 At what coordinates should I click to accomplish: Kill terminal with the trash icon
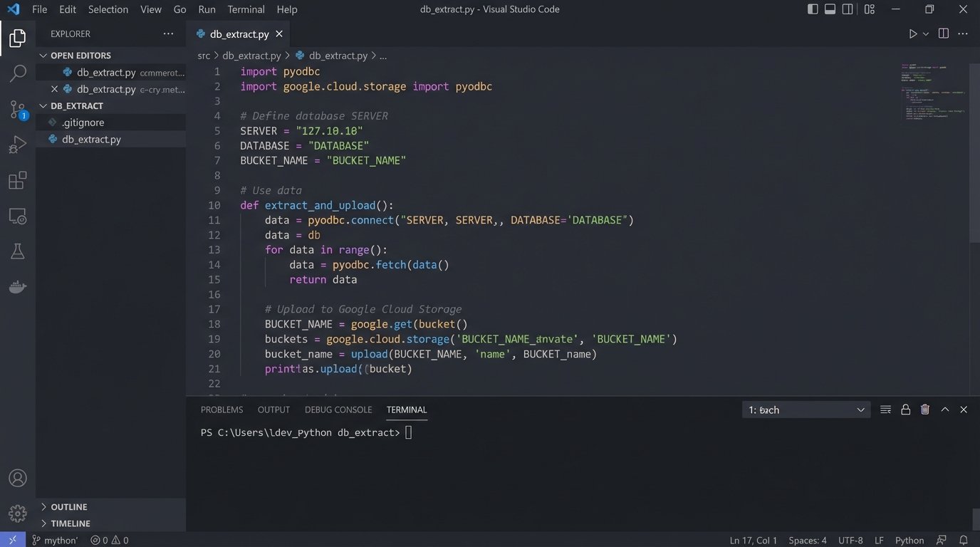(925, 410)
